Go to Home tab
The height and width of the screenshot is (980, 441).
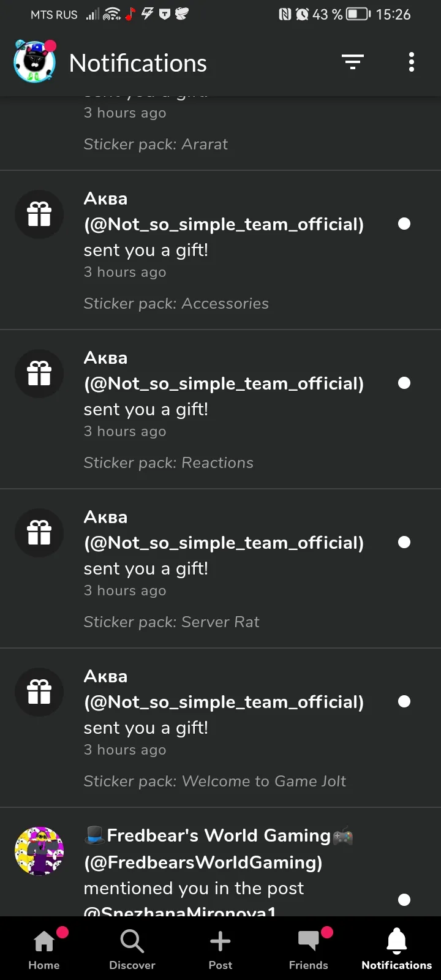44,948
